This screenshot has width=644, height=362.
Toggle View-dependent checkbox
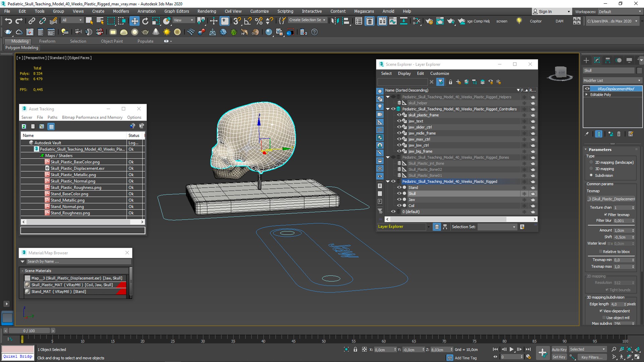coord(601,311)
